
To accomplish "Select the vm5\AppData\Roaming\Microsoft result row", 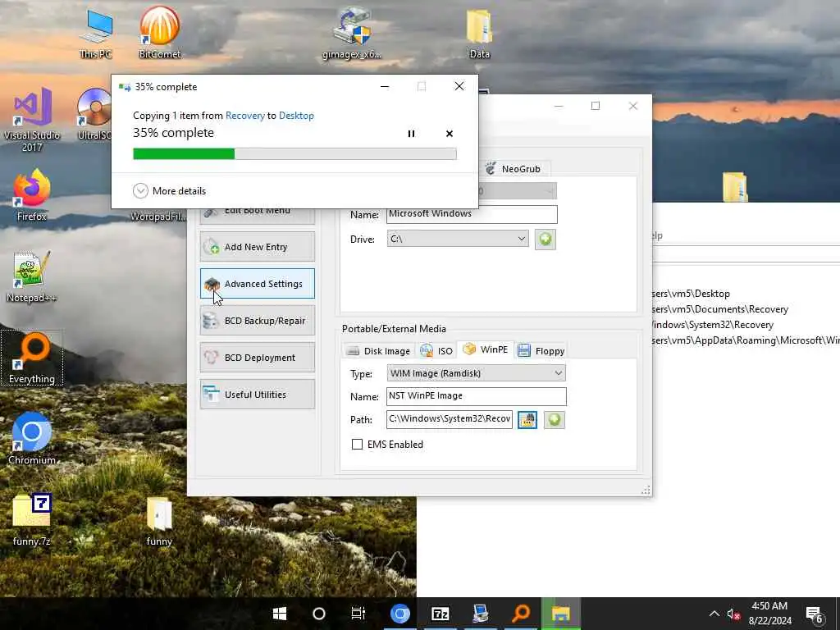I will (x=746, y=340).
